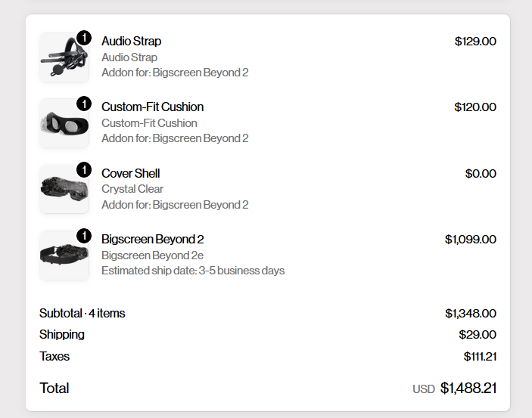Click the Bigscreen Beyond 2 headset image
The image size is (532, 418).
pyautogui.click(x=64, y=255)
